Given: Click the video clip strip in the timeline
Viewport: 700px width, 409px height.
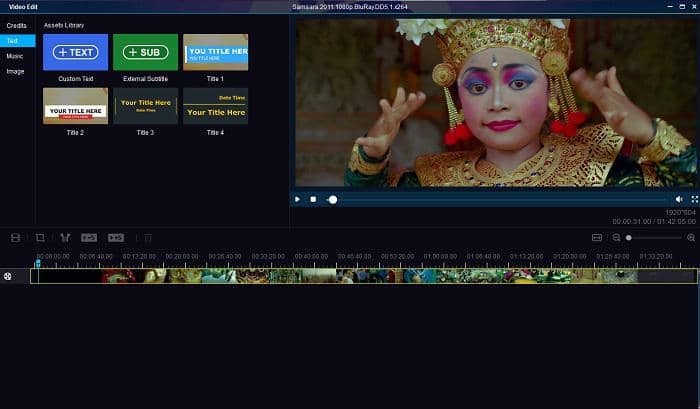Looking at the screenshot, I should (364, 276).
